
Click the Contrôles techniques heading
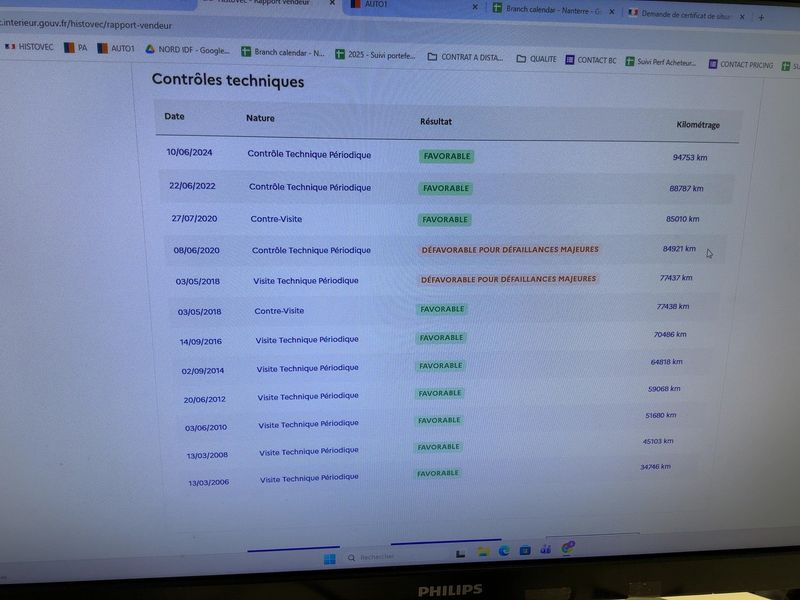coord(228,80)
